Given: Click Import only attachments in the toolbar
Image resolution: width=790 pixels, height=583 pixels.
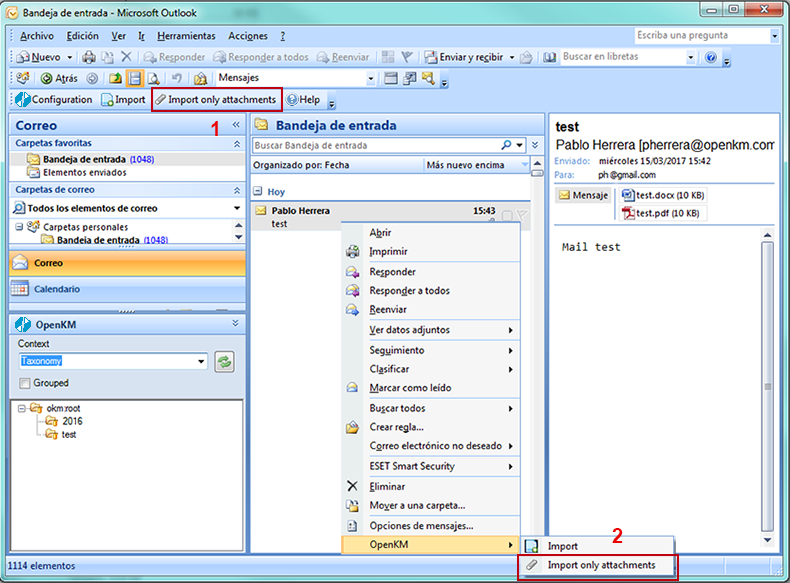Looking at the screenshot, I should pos(216,100).
